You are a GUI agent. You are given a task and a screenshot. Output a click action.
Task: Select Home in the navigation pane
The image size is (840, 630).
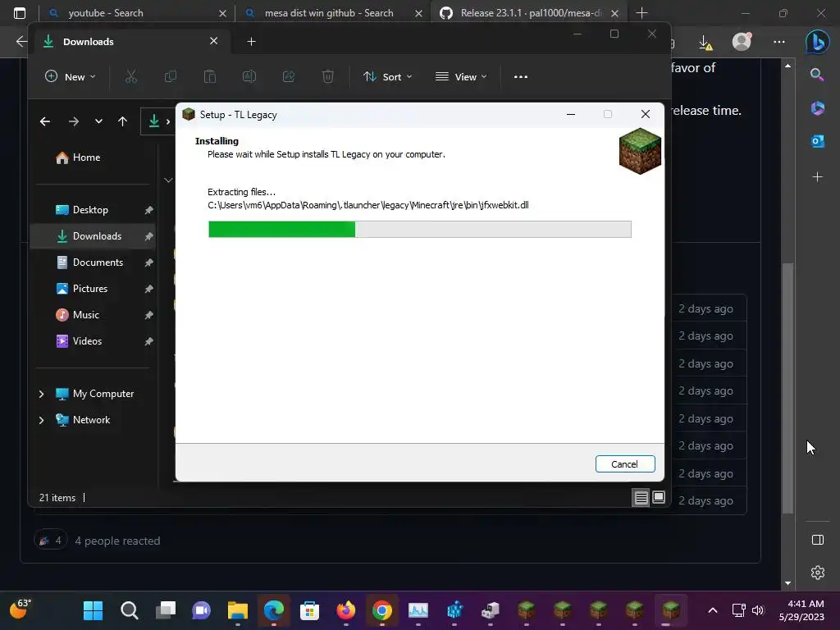[x=78, y=157]
